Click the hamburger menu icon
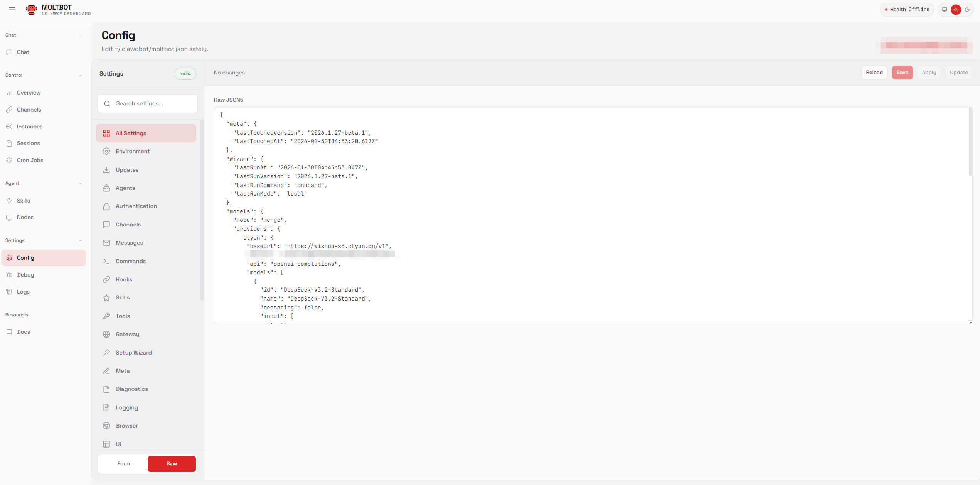The width and height of the screenshot is (980, 485). click(12, 10)
